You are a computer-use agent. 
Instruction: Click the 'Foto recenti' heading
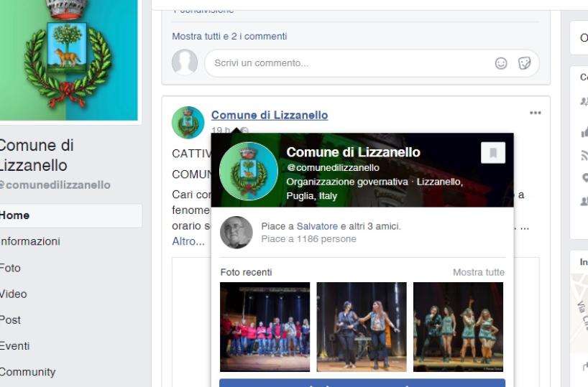[246, 272]
